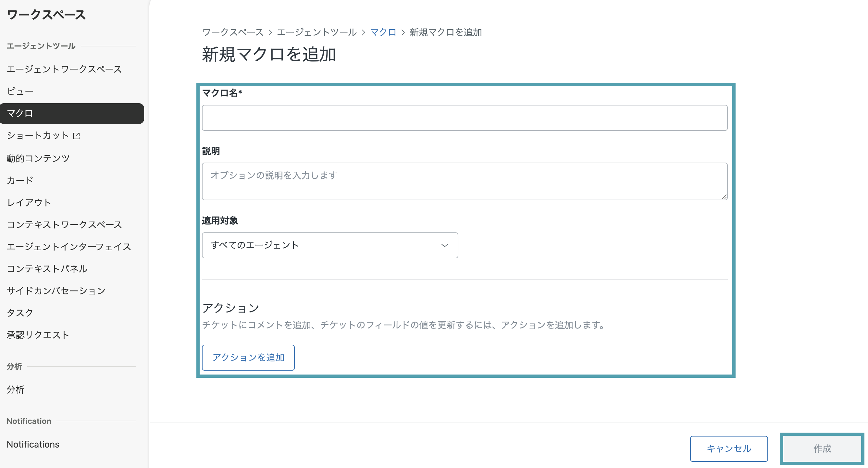Open ショートカット sidebar item
This screenshot has width=868, height=468.
(x=38, y=135)
